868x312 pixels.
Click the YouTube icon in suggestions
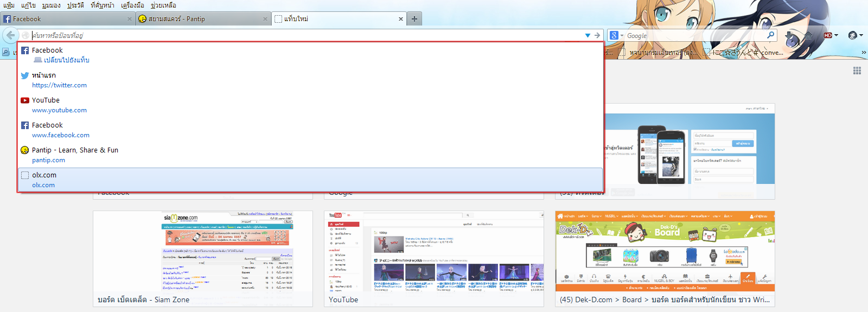[x=25, y=100]
